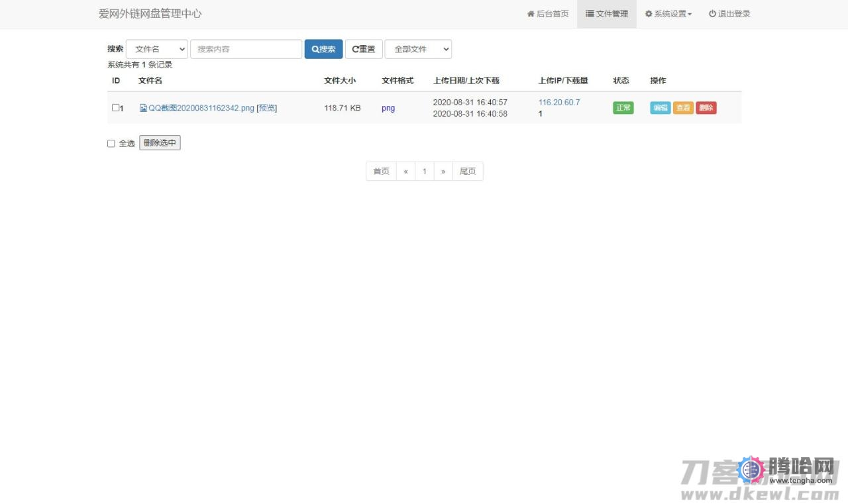Click the » next page button
The height and width of the screenshot is (504, 848).
[x=443, y=172]
